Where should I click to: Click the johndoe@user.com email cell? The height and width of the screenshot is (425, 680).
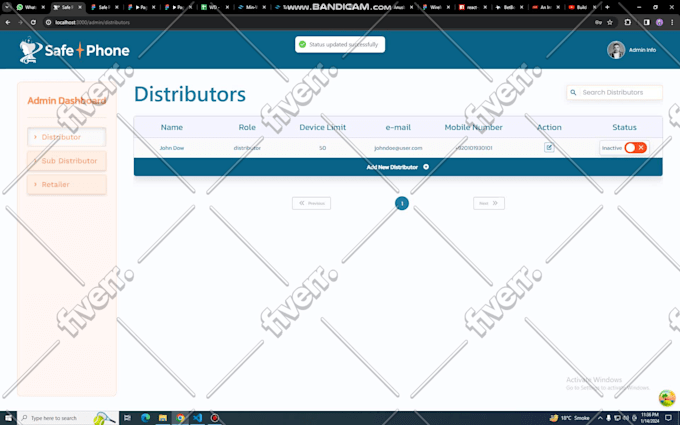click(398, 148)
